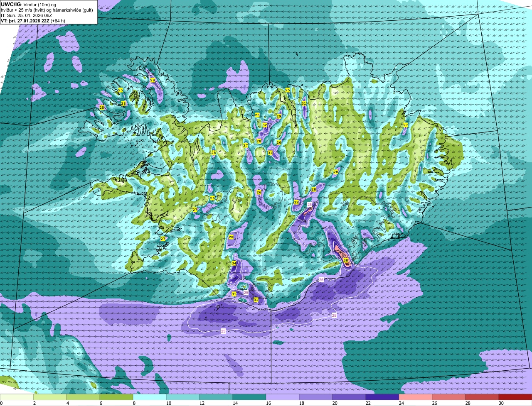Click the 14–16 m/s dark teal swatch
Viewport: 532px width, 406px height.
[x=249, y=397]
